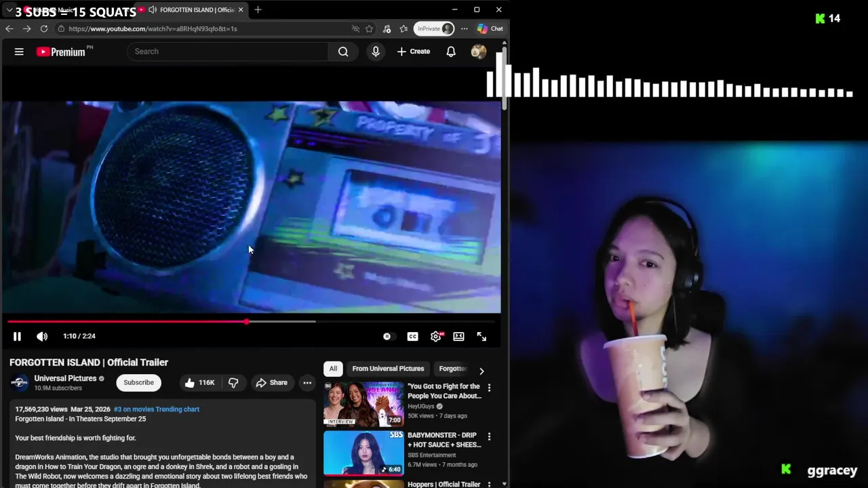Open the notifications bell
868x488 pixels.
coord(451,52)
